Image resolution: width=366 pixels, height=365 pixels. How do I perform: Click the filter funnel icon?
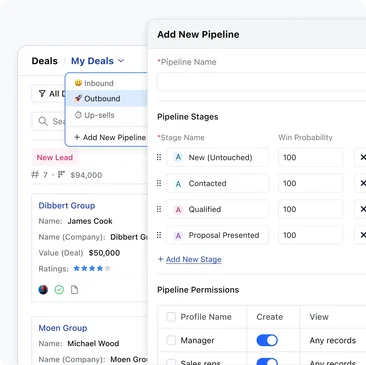point(42,94)
